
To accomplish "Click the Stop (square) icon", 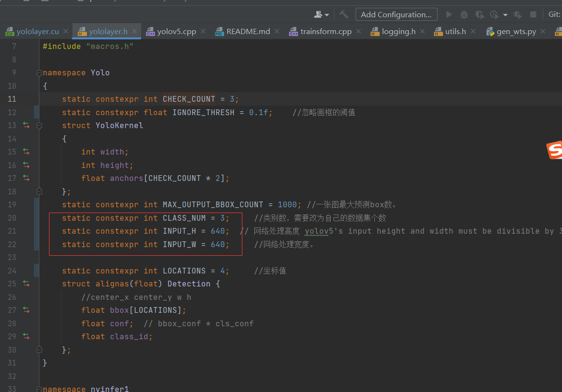I will [534, 14].
